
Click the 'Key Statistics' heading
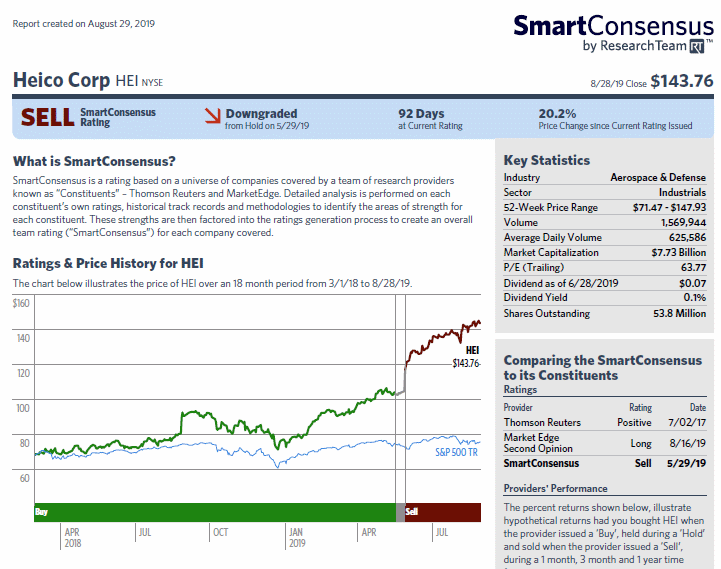coord(547,160)
